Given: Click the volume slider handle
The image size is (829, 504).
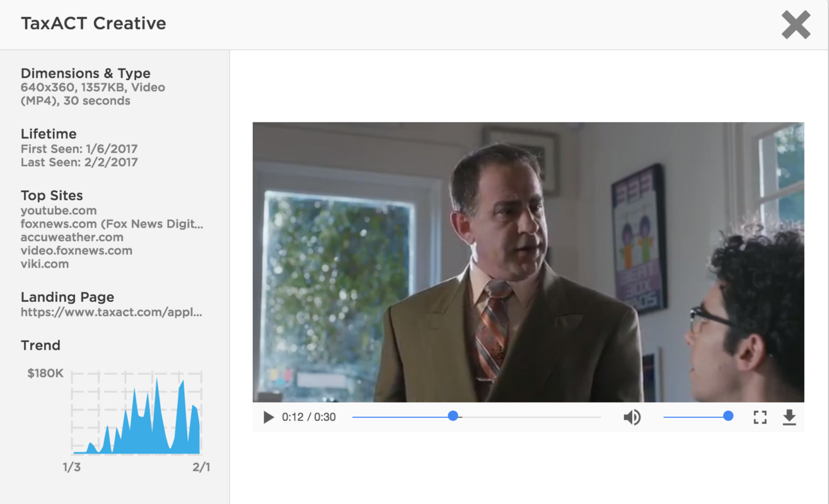Looking at the screenshot, I should [x=728, y=416].
